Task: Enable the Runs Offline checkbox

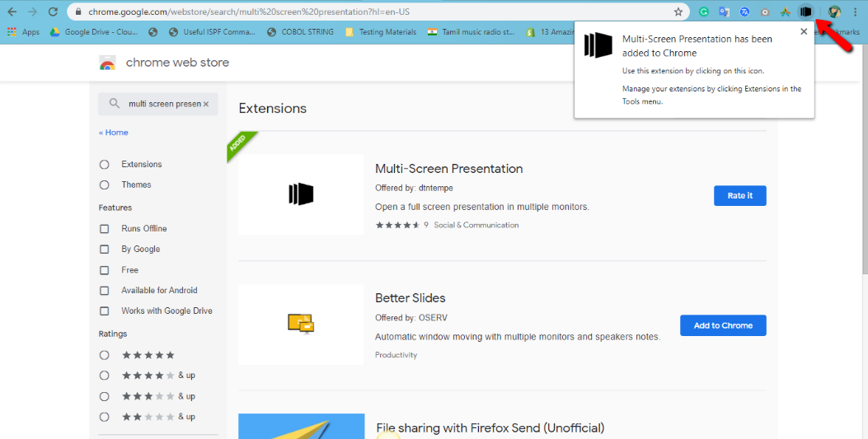Action: [x=104, y=228]
